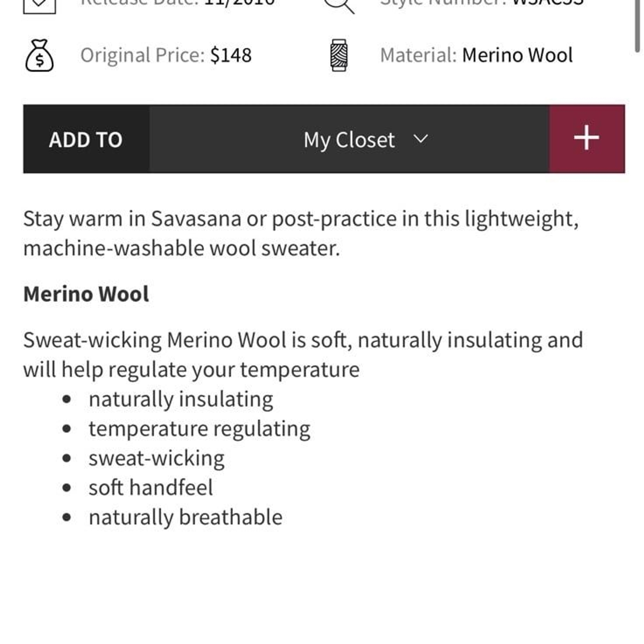Click the "sweat-wicking" bullet item
644x644 pixels.
point(157,458)
